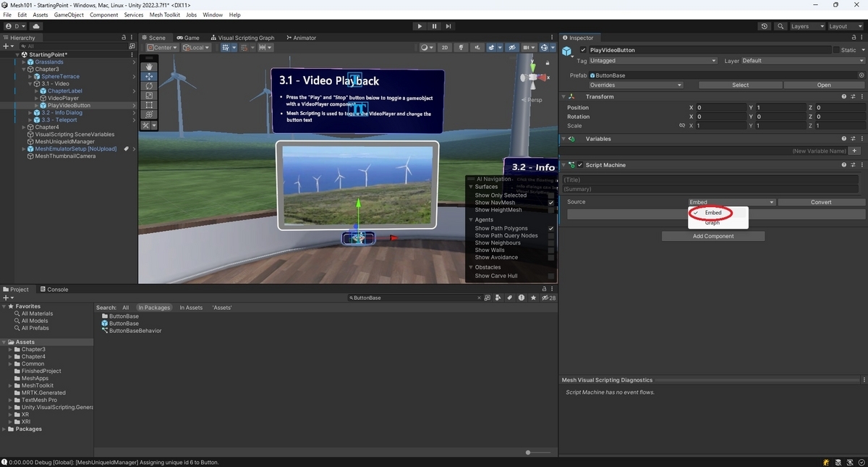Open the Mesh Toolkit menu

[165, 14]
